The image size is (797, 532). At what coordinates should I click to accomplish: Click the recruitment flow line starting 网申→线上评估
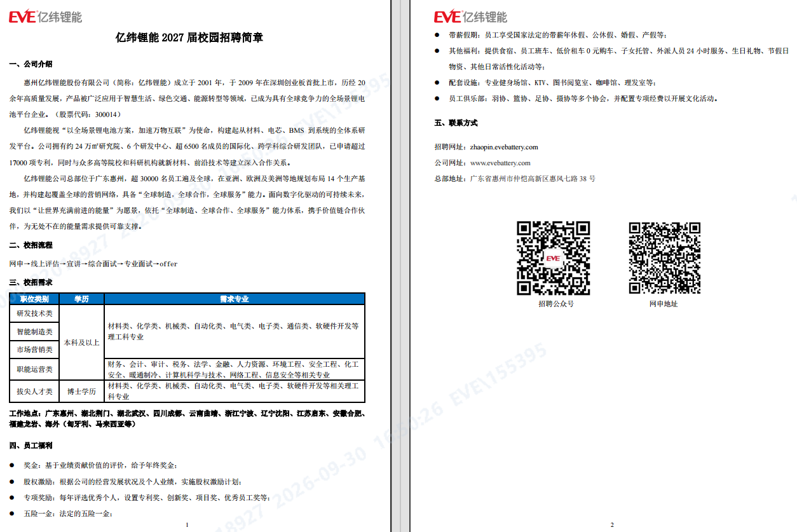93,264
